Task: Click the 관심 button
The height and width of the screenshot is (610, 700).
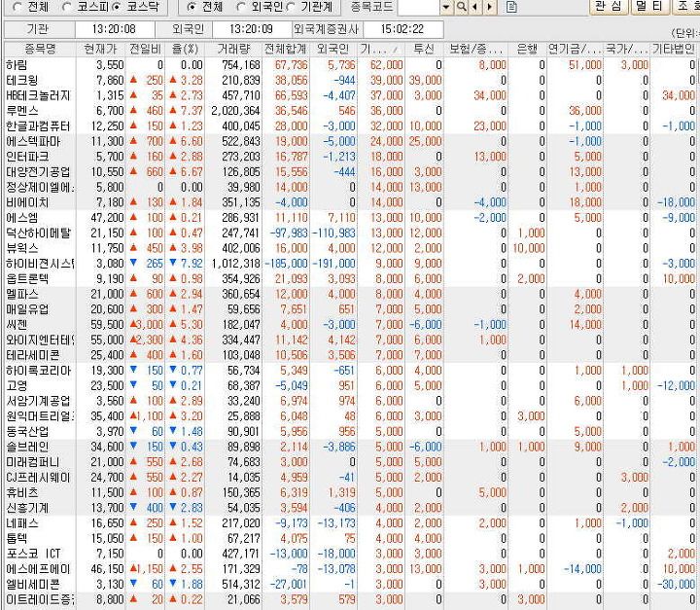Action: [x=609, y=7]
